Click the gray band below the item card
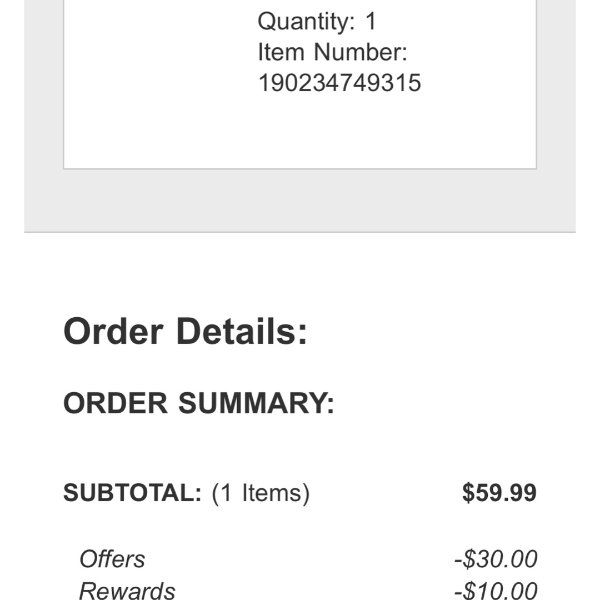The image size is (600, 600). 300,200
